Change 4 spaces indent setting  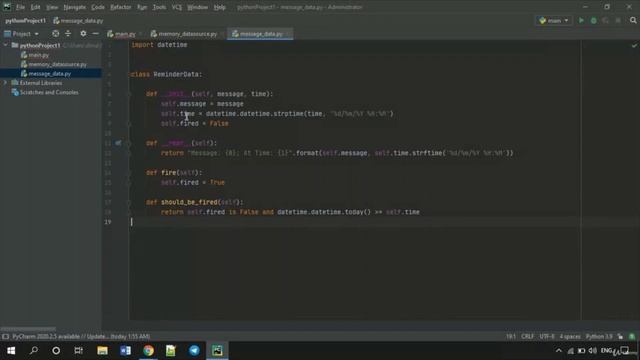[570, 337]
